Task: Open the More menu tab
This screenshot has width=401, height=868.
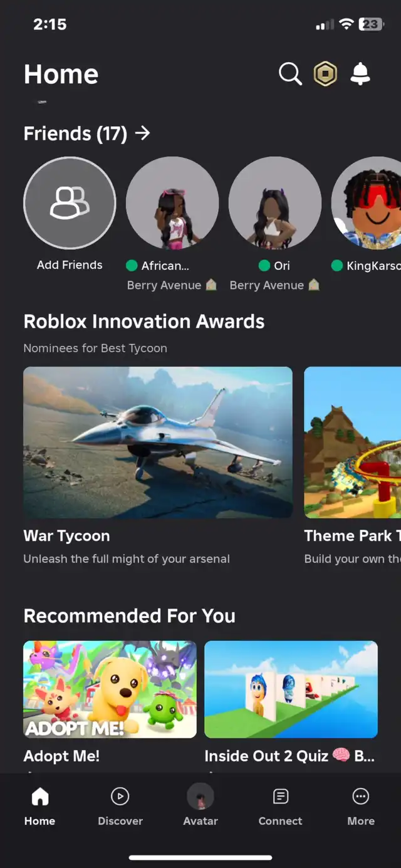Action: click(x=361, y=807)
